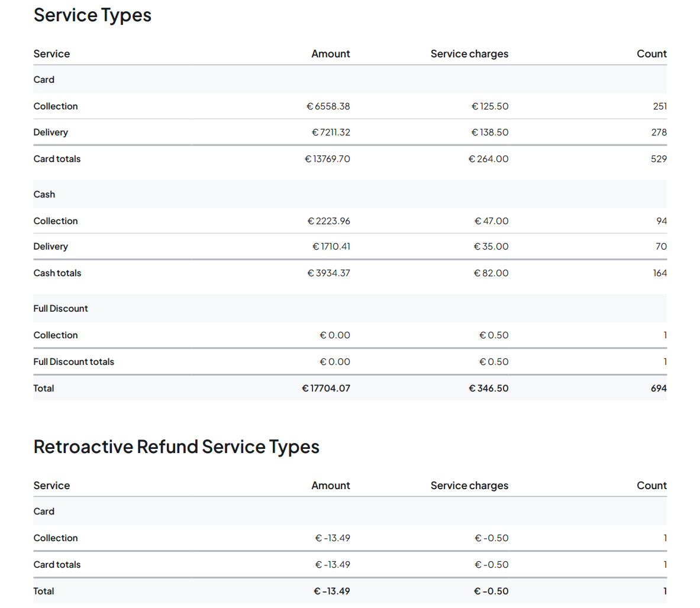Image resolution: width=700 pixels, height=608 pixels.
Task: Click the "Cash totals" row label
Action: point(57,273)
